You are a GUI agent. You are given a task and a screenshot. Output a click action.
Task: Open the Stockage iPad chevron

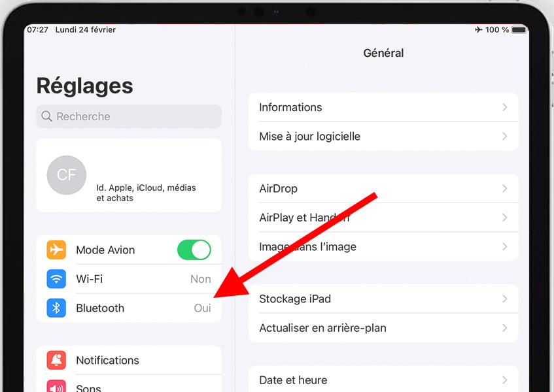504,299
